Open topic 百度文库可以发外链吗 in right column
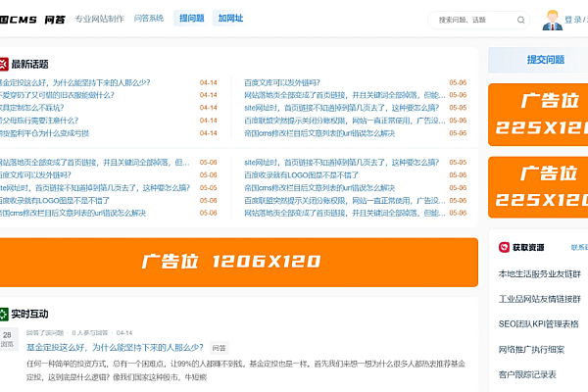This screenshot has height=392, width=588. 284,82
